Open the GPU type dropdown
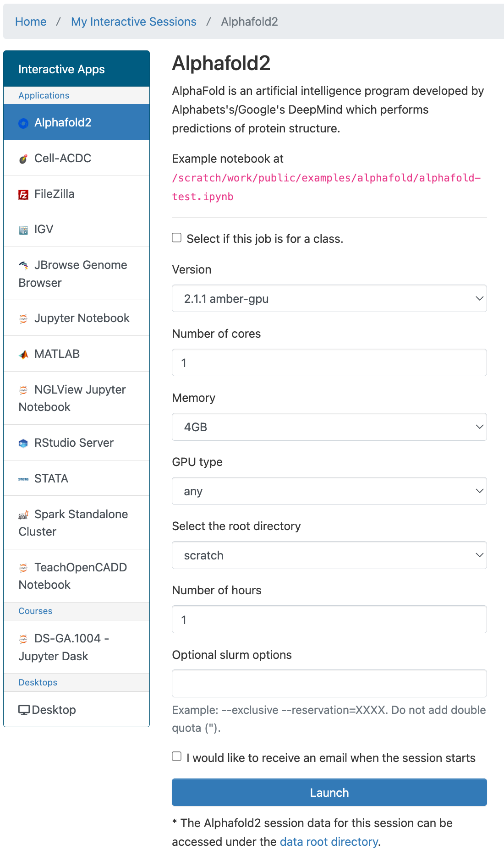504x855 pixels. tap(329, 491)
